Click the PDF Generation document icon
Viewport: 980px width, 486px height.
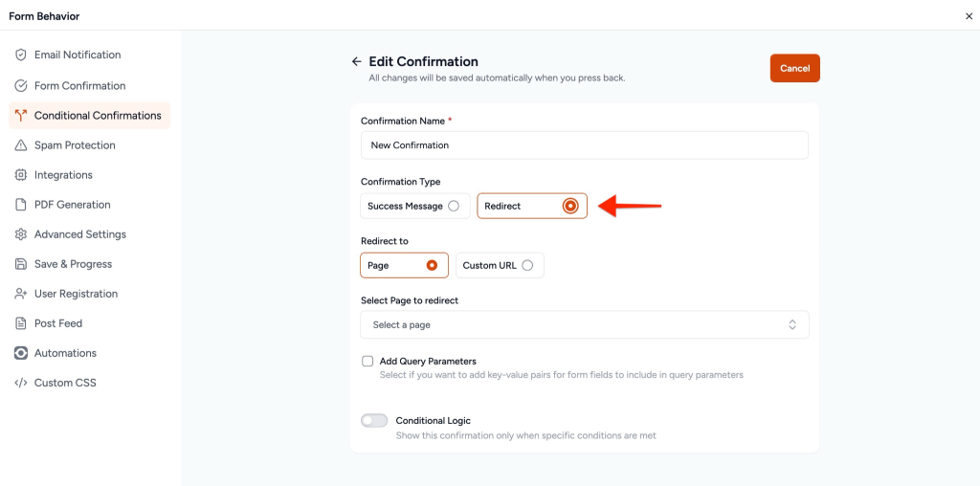point(21,205)
